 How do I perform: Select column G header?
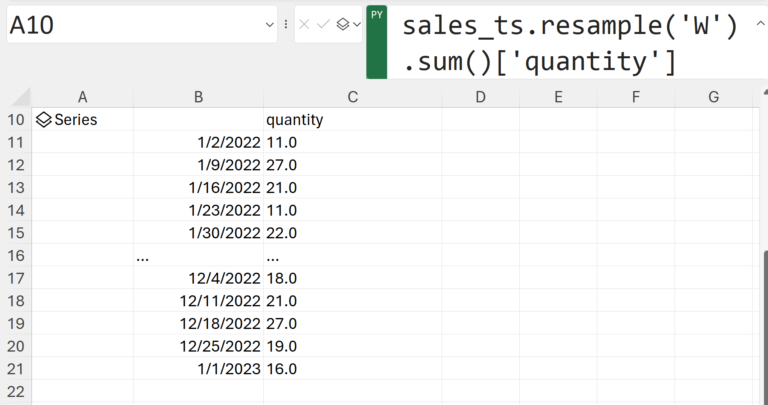(713, 97)
